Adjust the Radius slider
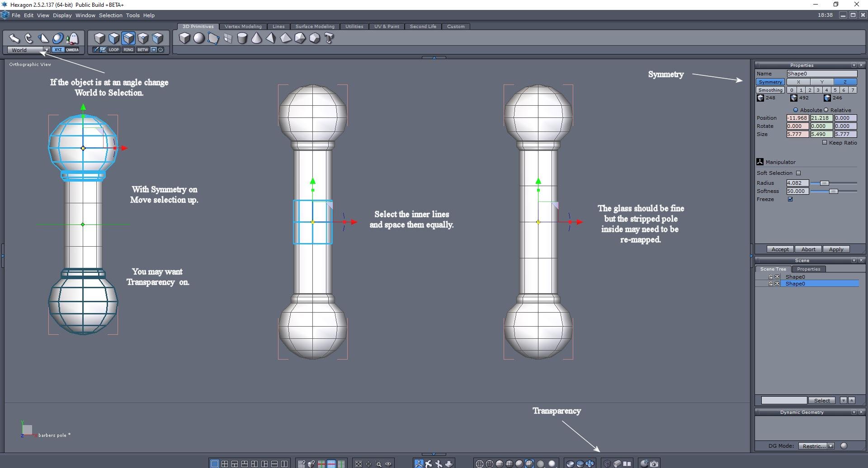The height and width of the screenshot is (468, 868). tap(825, 183)
